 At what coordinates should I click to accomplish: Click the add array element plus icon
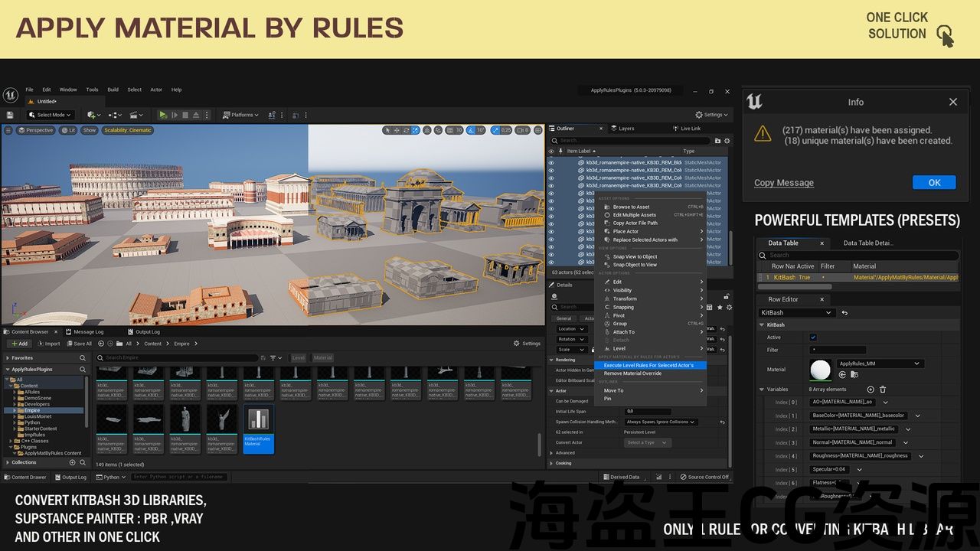pos(871,390)
